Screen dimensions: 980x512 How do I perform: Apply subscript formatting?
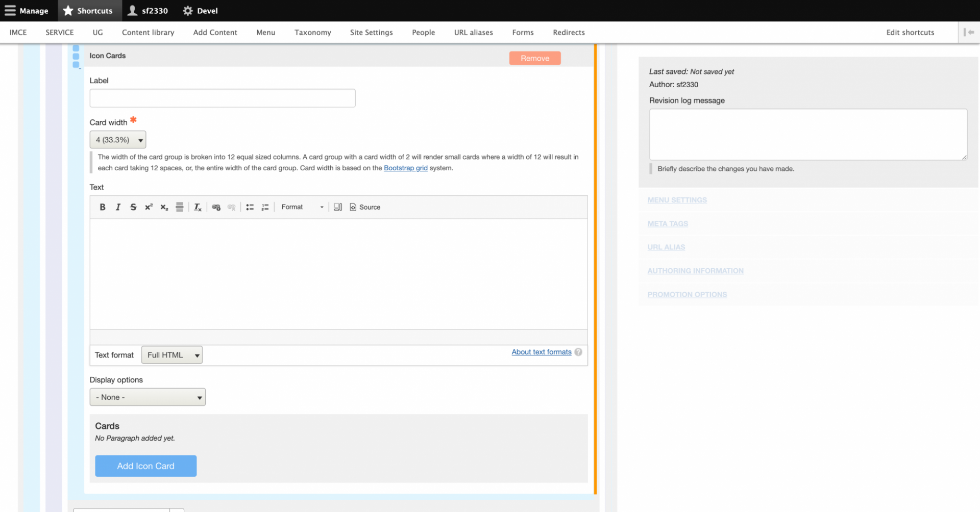tap(164, 207)
